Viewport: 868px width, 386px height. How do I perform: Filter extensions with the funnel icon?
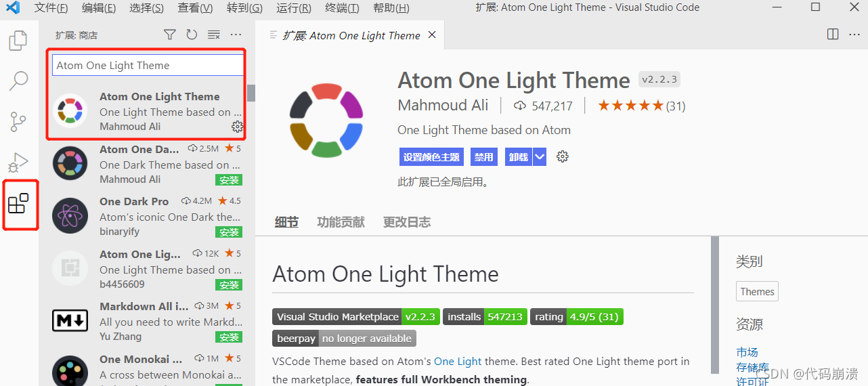point(170,35)
